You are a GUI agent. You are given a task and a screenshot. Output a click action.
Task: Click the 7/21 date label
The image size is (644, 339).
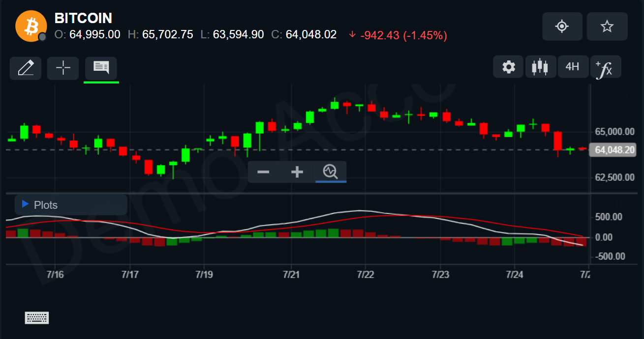291,274
